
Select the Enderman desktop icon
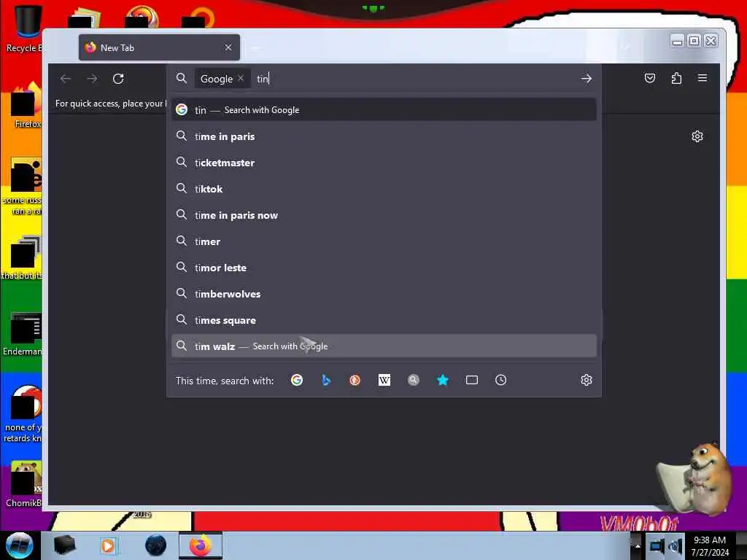(x=23, y=334)
